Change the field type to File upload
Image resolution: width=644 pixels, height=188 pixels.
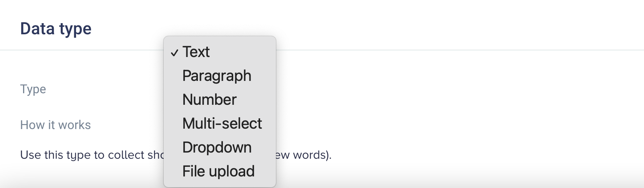click(218, 171)
